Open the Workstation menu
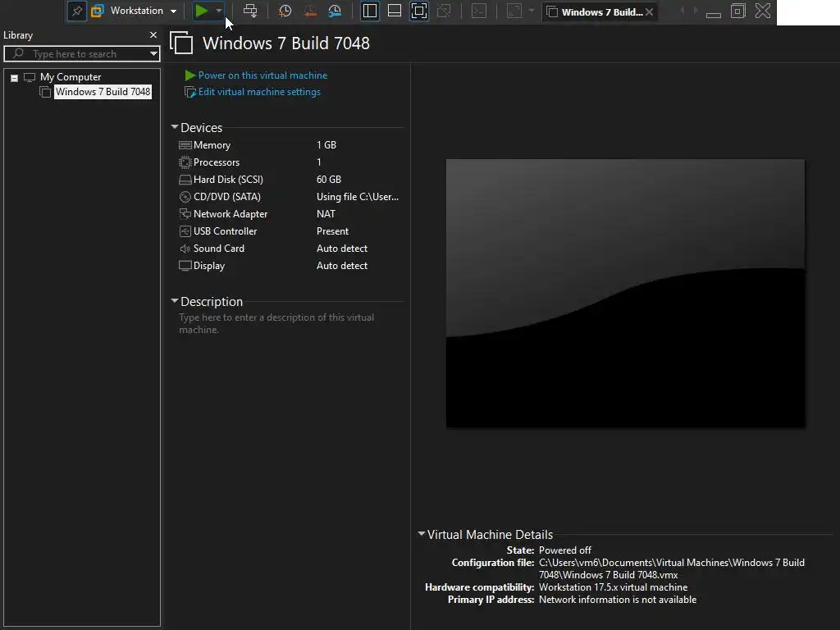Image resolution: width=840 pixels, height=630 pixels. click(134, 11)
